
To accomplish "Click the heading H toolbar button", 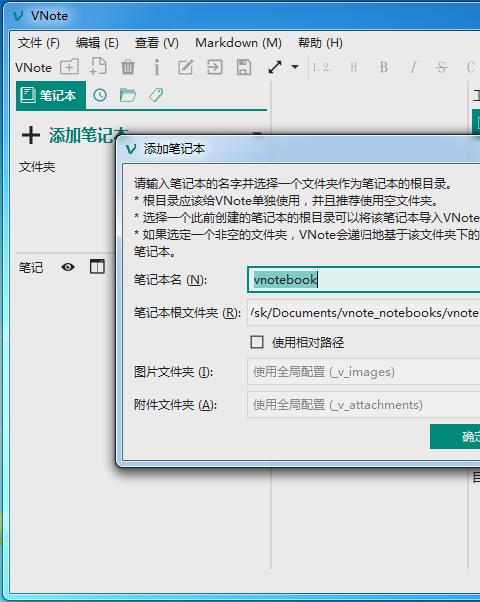I will [354, 68].
